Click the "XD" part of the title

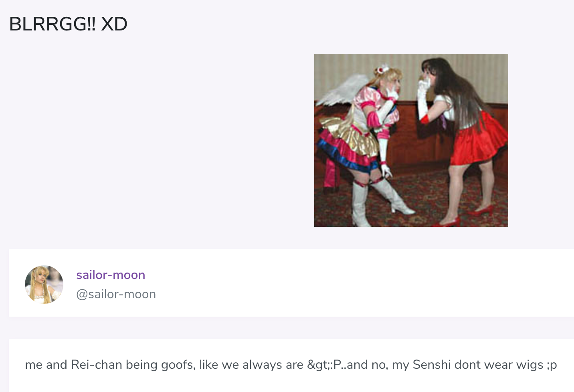tap(114, 24)
